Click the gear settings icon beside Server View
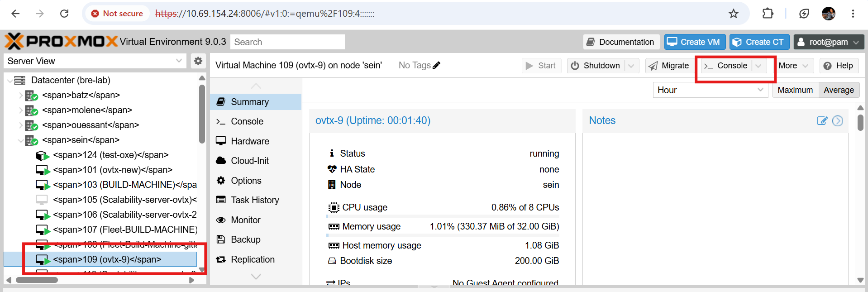The height and width of the screenshot is (292, 868). (198, 61)
